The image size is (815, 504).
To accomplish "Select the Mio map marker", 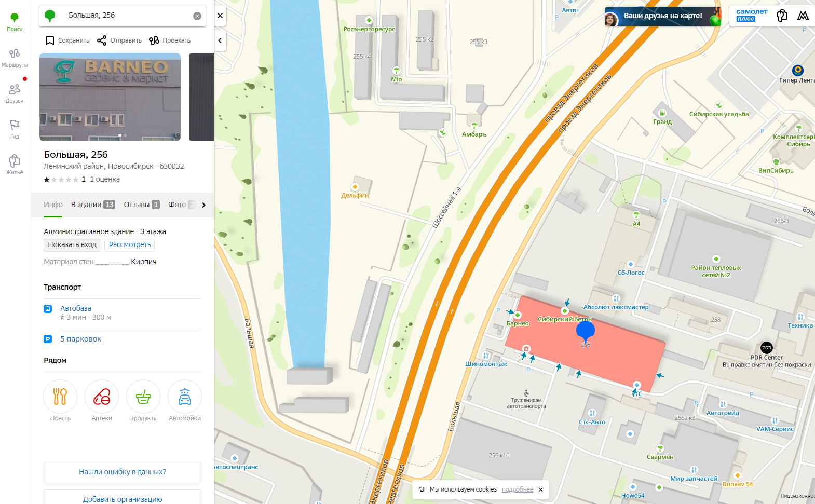I will (397, 71).
